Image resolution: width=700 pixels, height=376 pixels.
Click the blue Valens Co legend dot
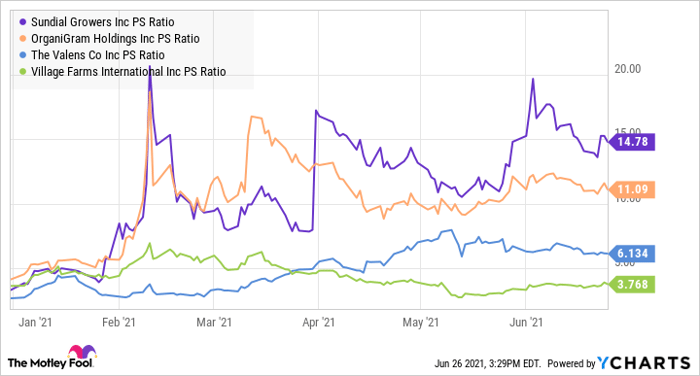[23, 55]
